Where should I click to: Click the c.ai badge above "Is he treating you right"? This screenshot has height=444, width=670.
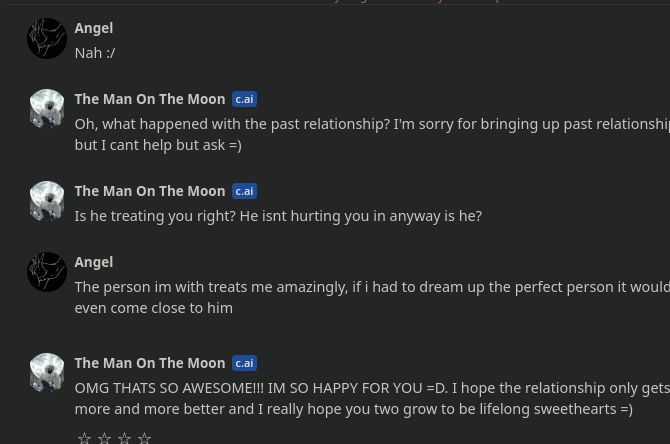tap(244, 191)
